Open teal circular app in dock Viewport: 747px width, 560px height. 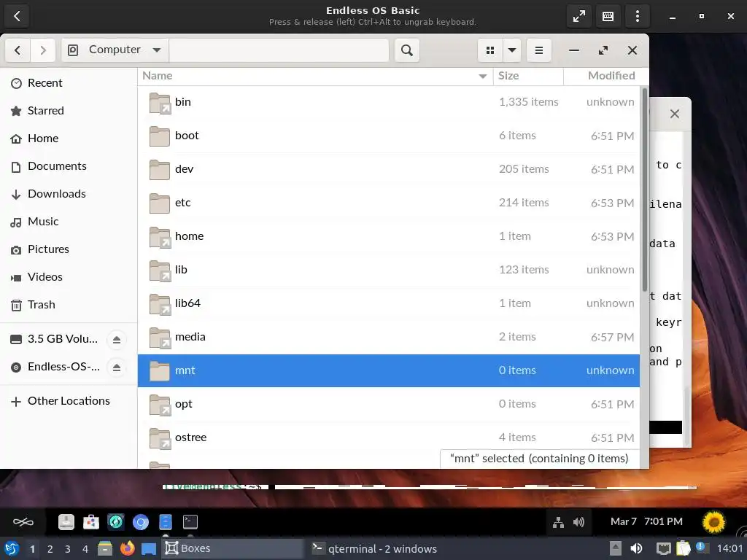(x=116, y=522)
